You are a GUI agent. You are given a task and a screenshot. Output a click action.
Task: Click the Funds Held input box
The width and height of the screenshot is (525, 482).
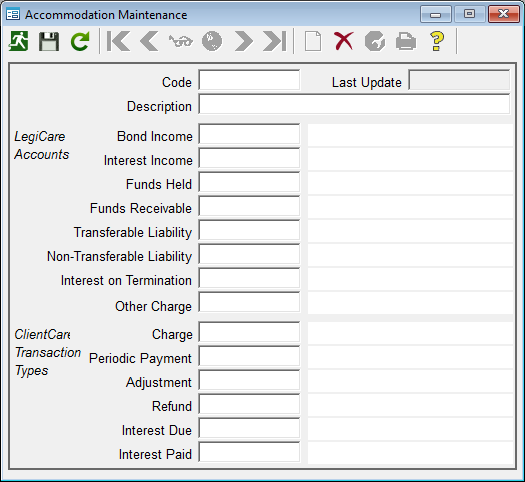(x=249, y=182)
